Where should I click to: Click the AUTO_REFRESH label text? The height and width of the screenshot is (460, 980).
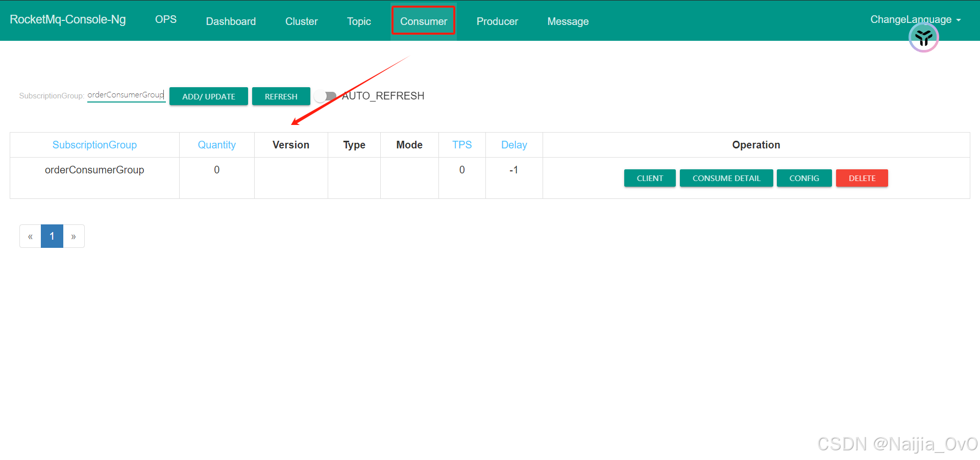point(383,96)
